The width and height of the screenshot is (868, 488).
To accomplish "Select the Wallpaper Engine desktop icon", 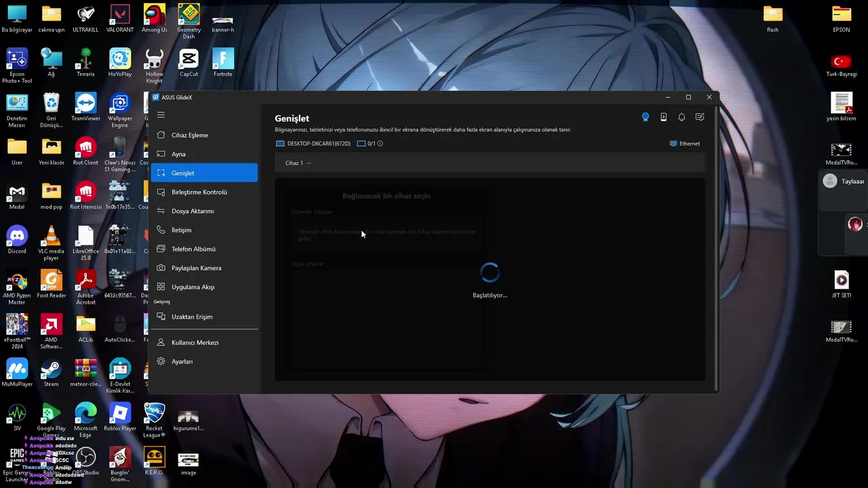I will coord(120,110).
